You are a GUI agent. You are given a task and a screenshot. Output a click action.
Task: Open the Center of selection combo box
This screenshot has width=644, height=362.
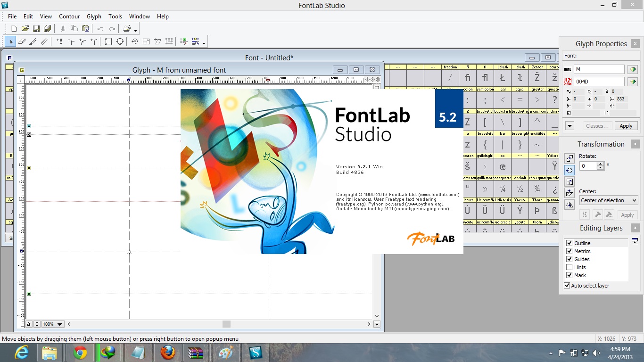click(609, 200)
